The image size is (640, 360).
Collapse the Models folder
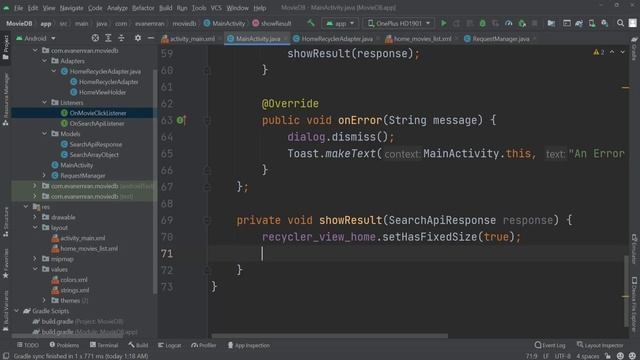pos(44,133)
